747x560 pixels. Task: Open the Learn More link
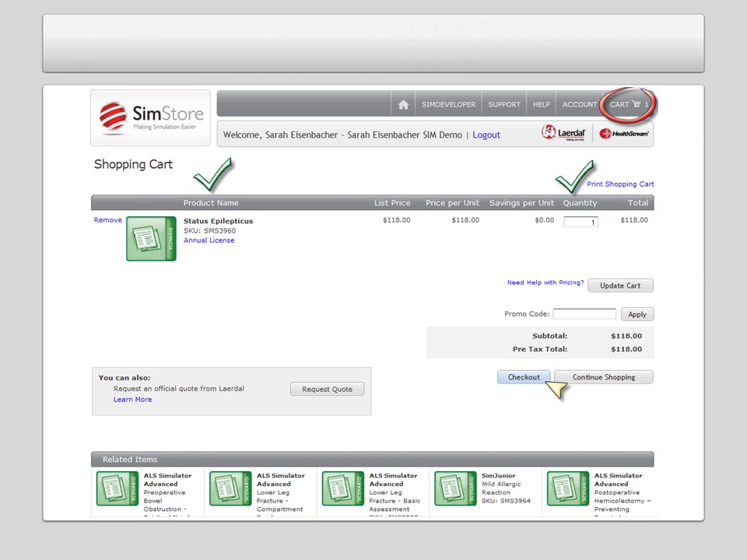[x=133, y=400]
